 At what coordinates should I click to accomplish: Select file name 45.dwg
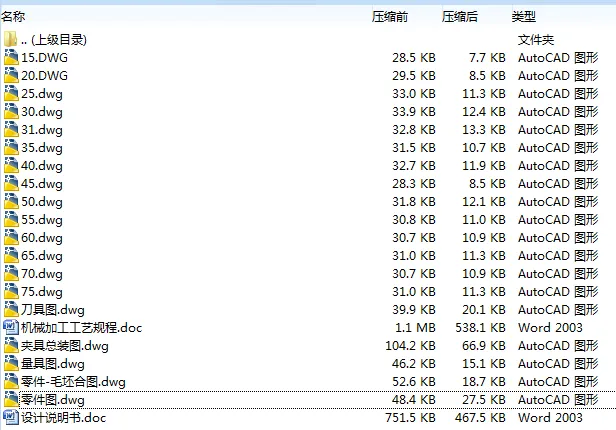pos(42,185)
